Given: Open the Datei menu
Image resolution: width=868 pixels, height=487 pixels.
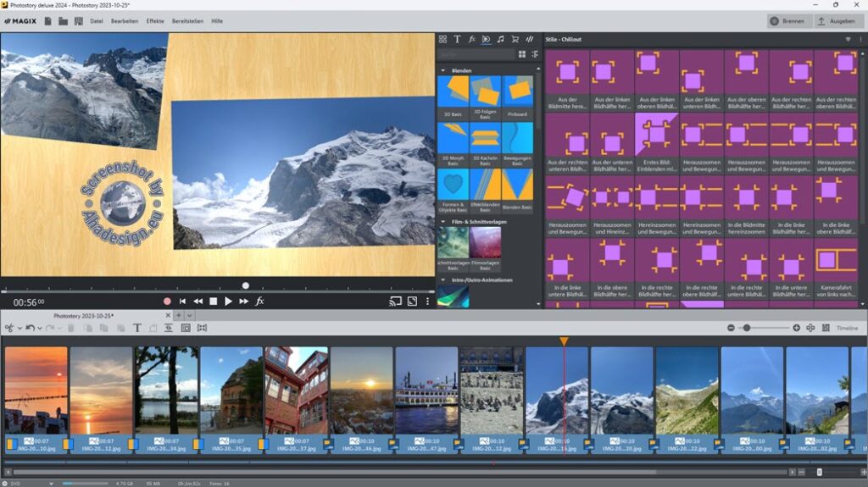Looking at the screenshot, I should click(x=97, y=21).
